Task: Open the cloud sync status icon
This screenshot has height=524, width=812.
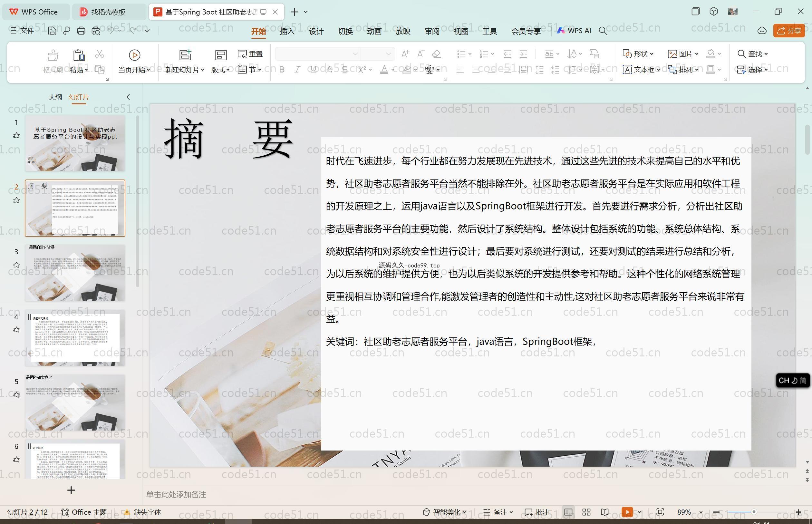Action: coord(762,31)
